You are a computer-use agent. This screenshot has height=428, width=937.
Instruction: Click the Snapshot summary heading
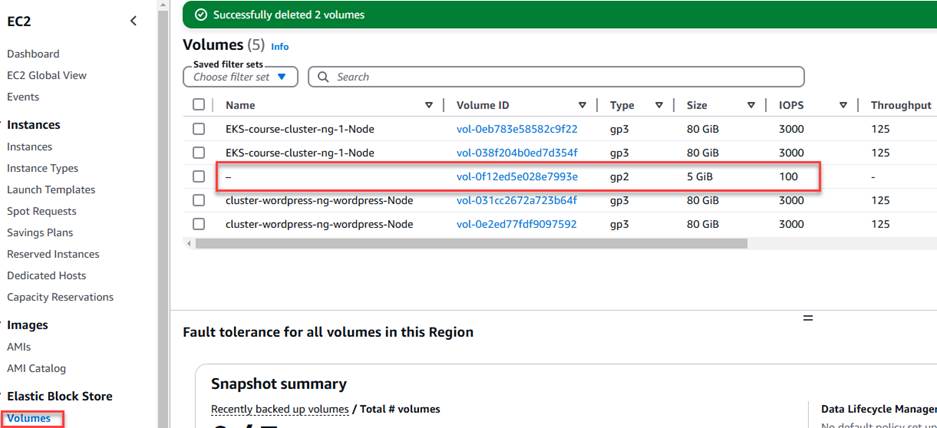278,384
